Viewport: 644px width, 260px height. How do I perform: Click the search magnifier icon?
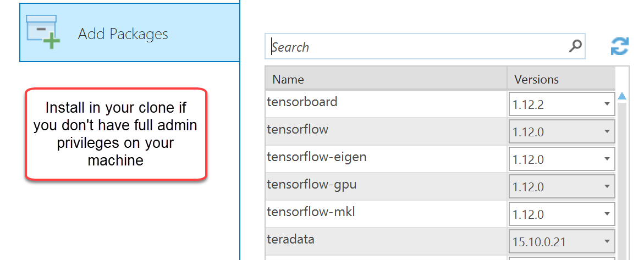click(575, 46)
